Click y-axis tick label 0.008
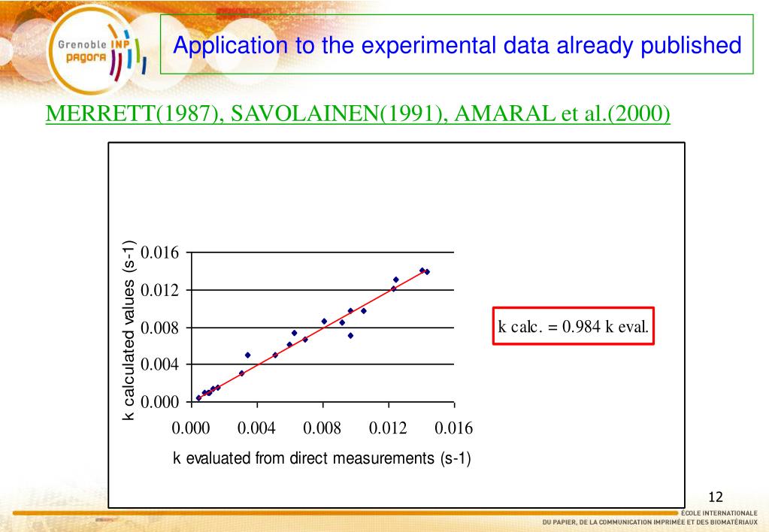 pos(160,328)
